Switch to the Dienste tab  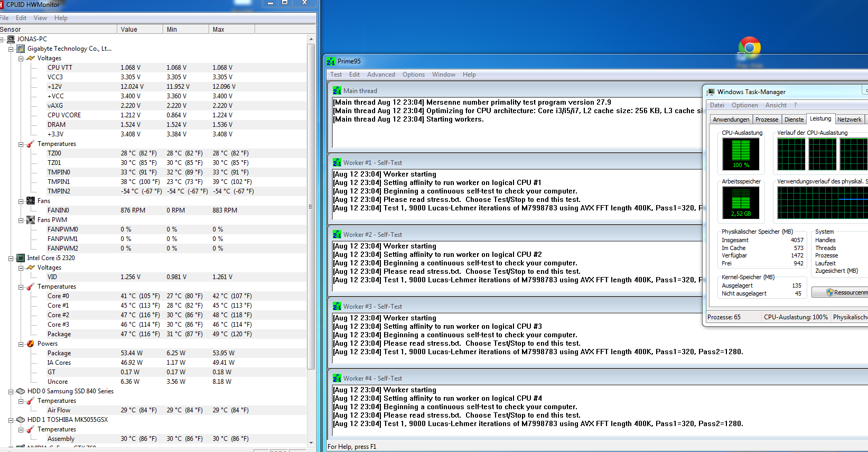point(794,119)
